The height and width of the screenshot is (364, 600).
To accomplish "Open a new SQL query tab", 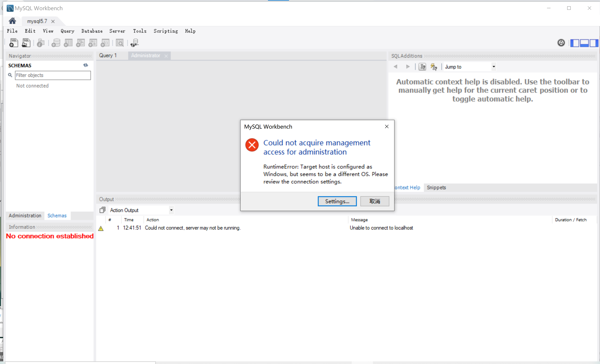I will click(13, 43).
